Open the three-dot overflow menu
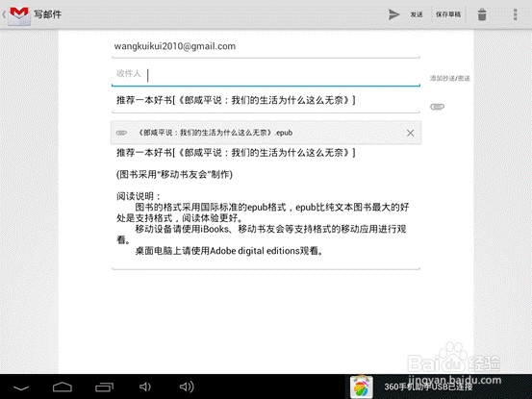 pos(515,14)
